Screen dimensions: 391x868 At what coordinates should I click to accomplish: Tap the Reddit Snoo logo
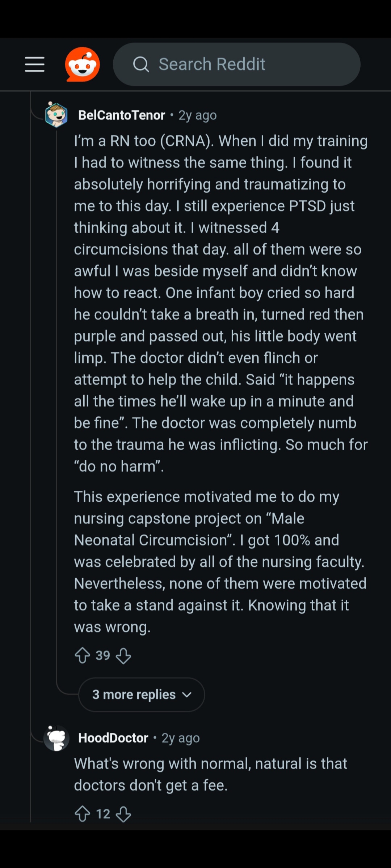[x=83, y=64]
